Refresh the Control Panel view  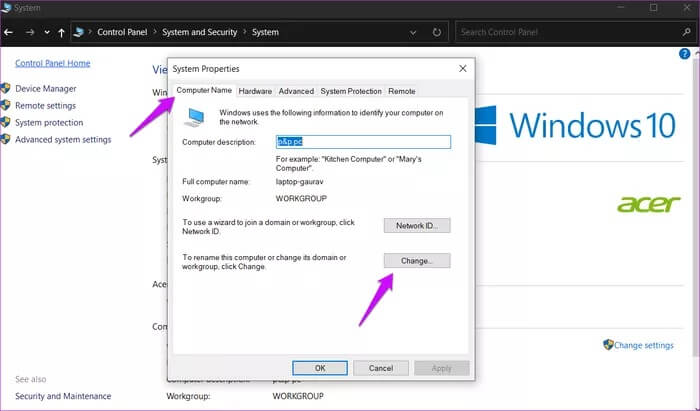437,33
